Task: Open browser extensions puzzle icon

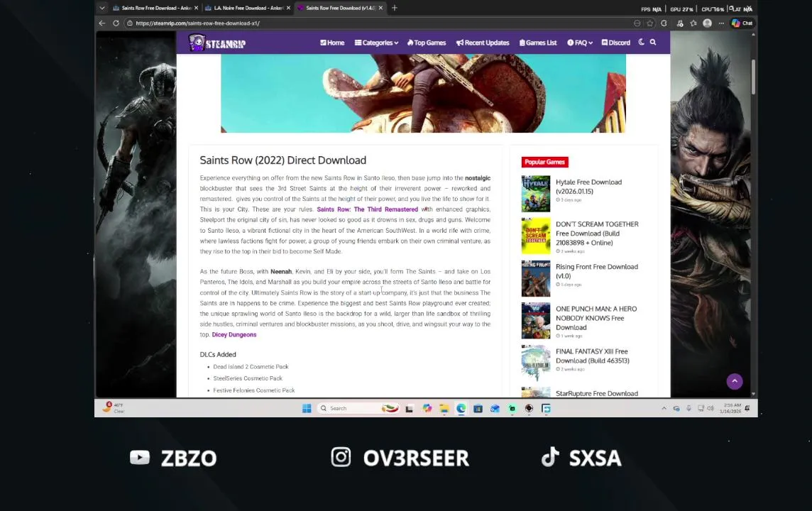Action: coord(664,23)
